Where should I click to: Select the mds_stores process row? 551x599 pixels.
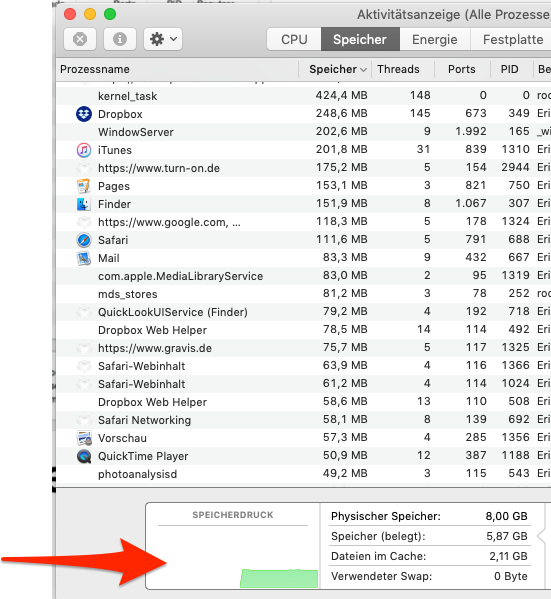point(303,294)
